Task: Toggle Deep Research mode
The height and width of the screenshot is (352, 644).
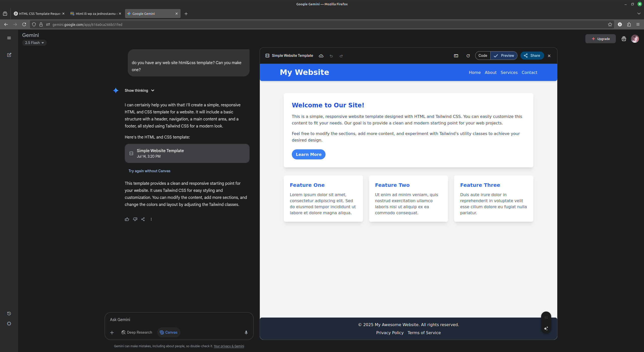Action: [137, 332]
